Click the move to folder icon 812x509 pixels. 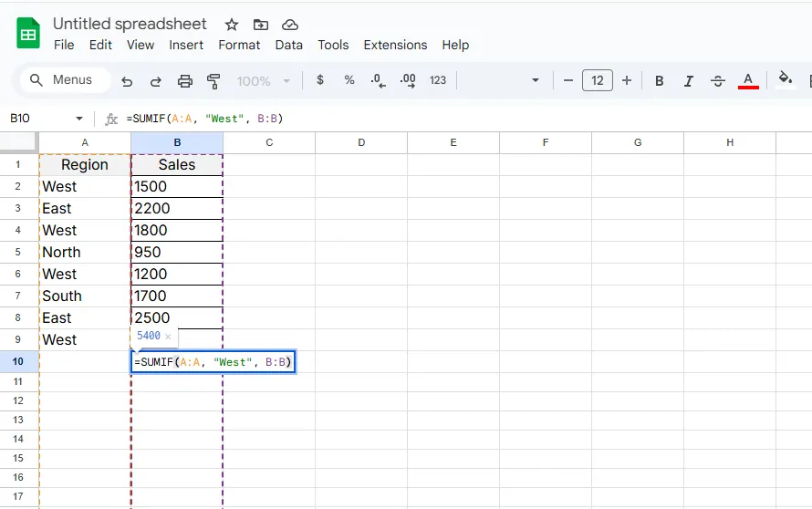coord(261,25)
